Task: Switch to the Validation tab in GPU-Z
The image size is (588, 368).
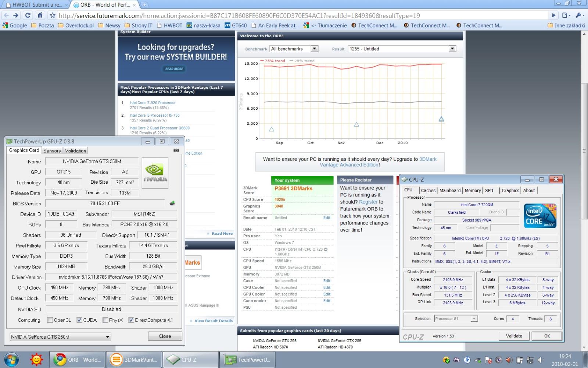Action: click(75, 151)
